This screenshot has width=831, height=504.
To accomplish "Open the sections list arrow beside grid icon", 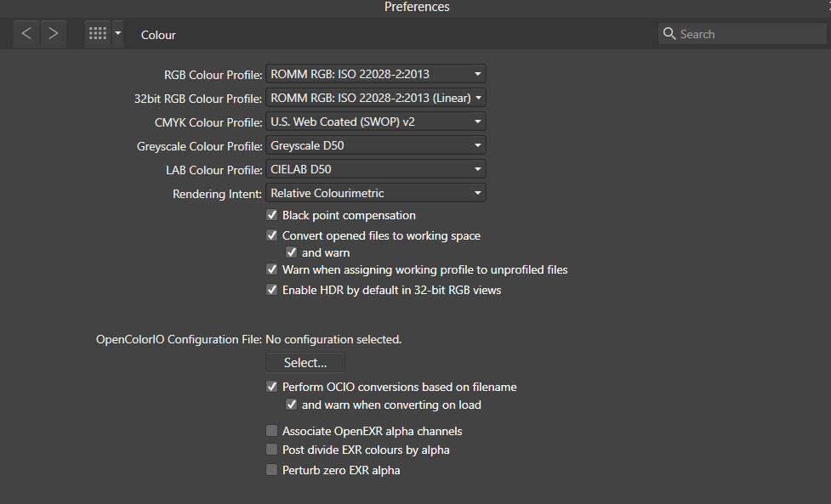I will [117, 34].
